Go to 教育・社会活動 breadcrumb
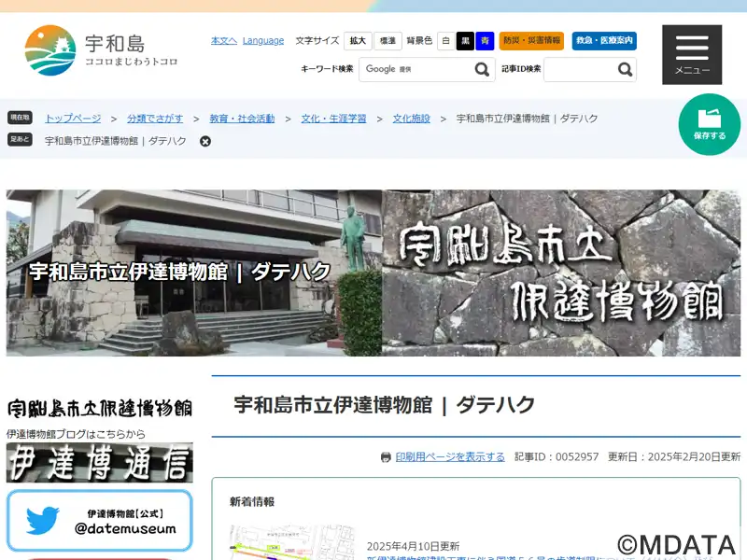The height and width of the screenshot is (560, 747). click(x=242, y=119)
